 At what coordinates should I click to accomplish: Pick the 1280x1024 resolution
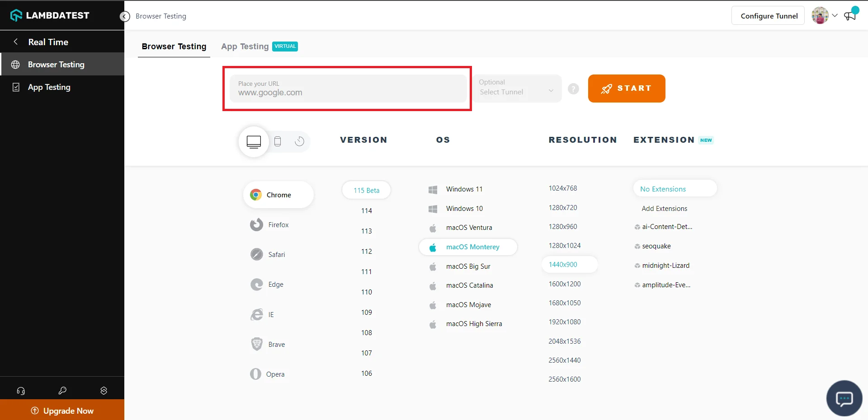pos(565,246)
